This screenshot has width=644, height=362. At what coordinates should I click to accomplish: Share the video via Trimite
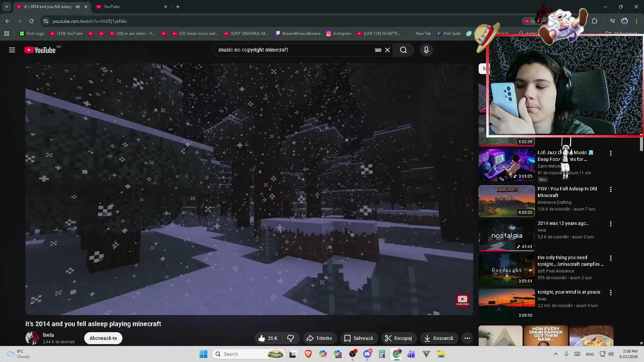pos(319,338)
